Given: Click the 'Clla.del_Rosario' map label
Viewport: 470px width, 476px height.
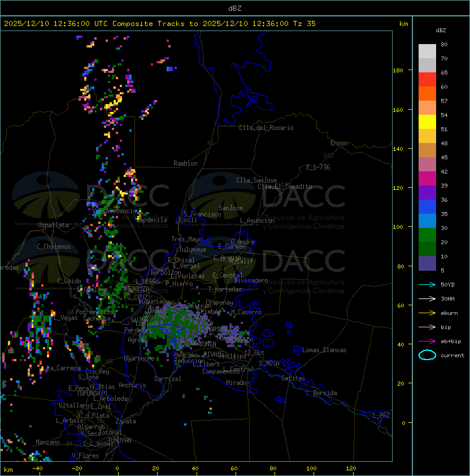Looking at the screenshot, I should pyautogui.click(x=266, y=128).
